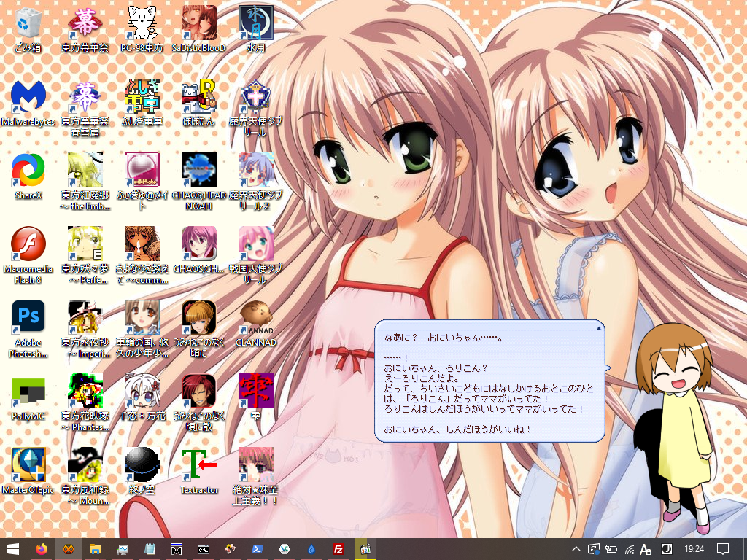Screen dimensions: 747x560
Task: Select the 東方紅魔郷 desktop shortcut
Action: pos(85,181)
